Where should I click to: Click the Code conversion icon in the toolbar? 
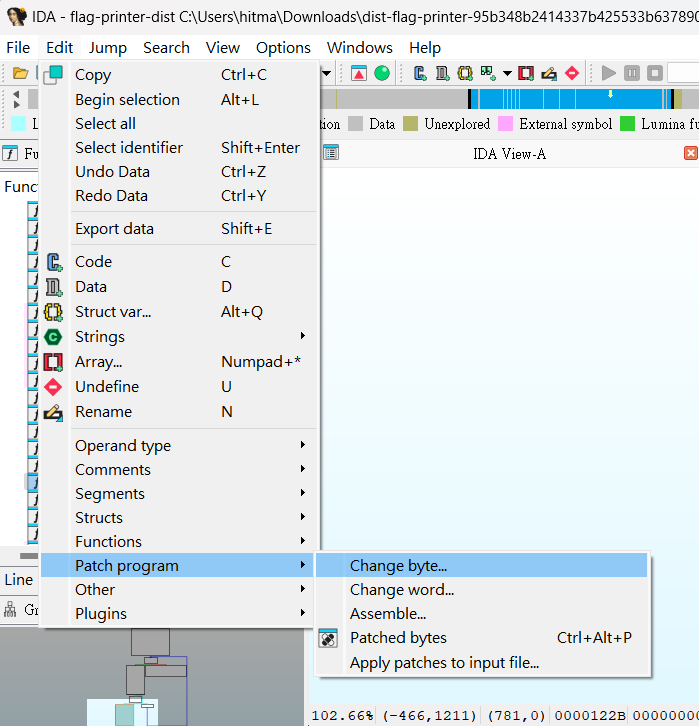pos(420,73)
